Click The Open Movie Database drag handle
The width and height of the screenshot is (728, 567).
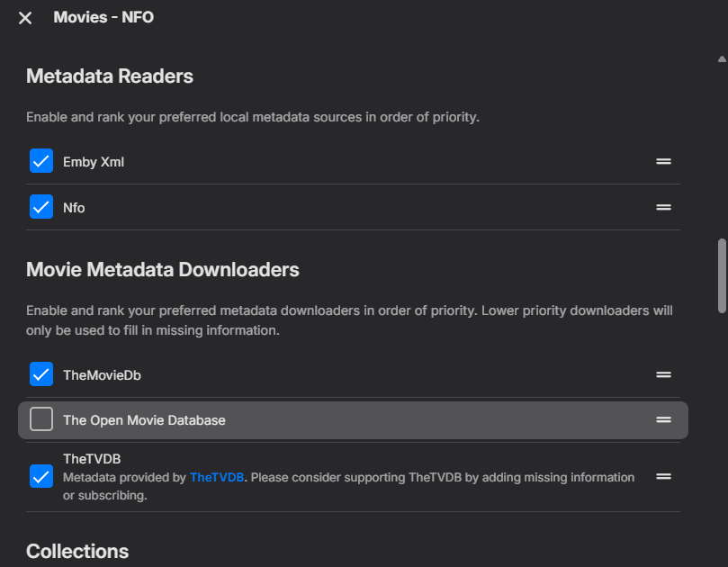pyautogui.click(x=663, y=420)
